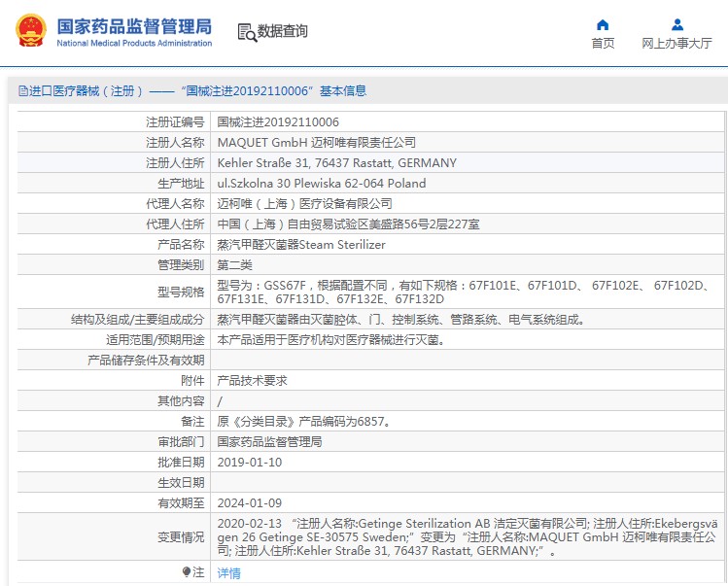The width and height of the screenshot is (728, 586).
Task: Click the 首页 navigation label
Action: click(603, 43)
